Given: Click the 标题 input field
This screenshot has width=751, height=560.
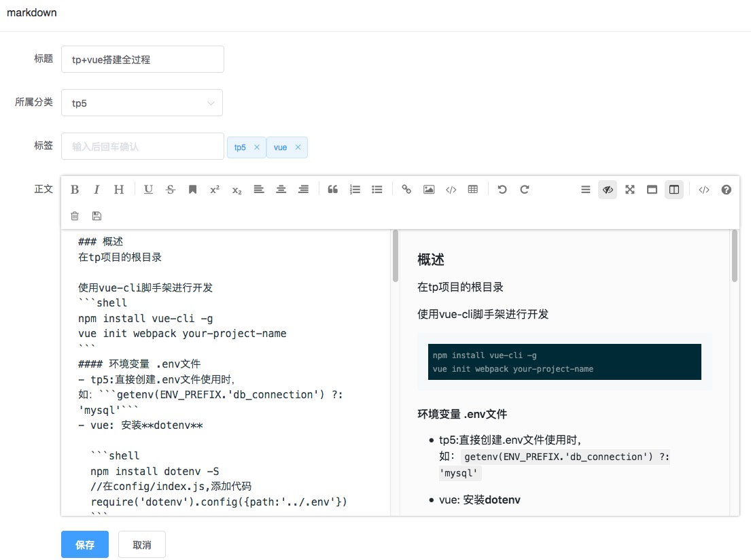Looking at the screenshot, I should pos(142,59).
